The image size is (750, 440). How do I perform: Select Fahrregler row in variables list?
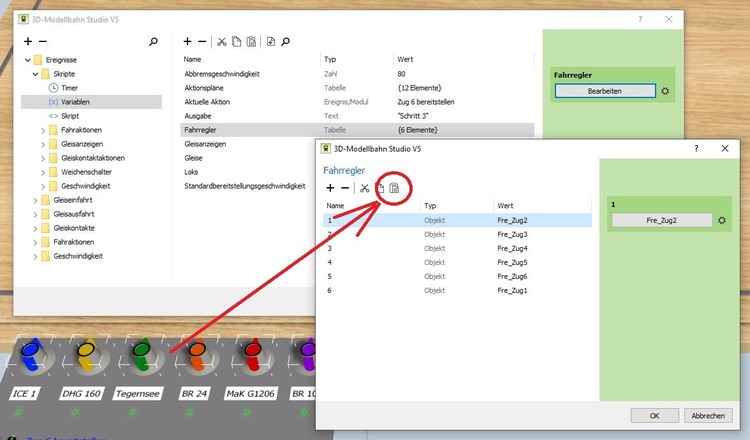[x=357, y=130]
